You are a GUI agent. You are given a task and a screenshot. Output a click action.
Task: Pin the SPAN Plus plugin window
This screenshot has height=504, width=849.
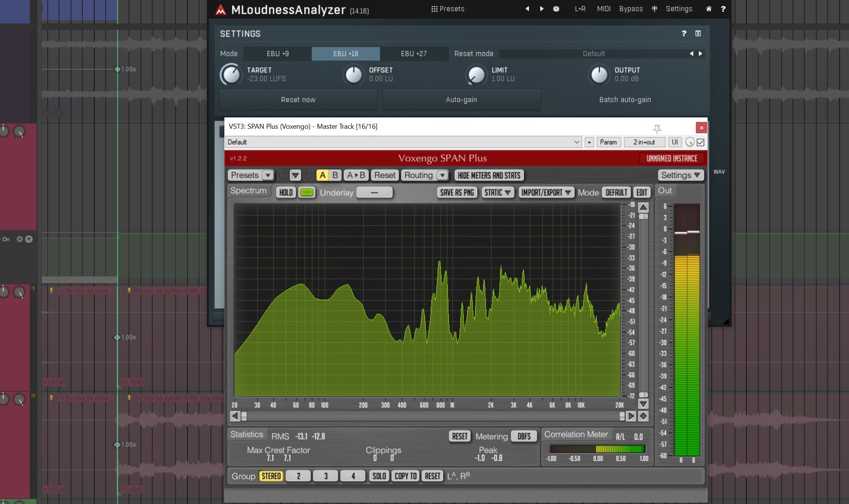657,128
